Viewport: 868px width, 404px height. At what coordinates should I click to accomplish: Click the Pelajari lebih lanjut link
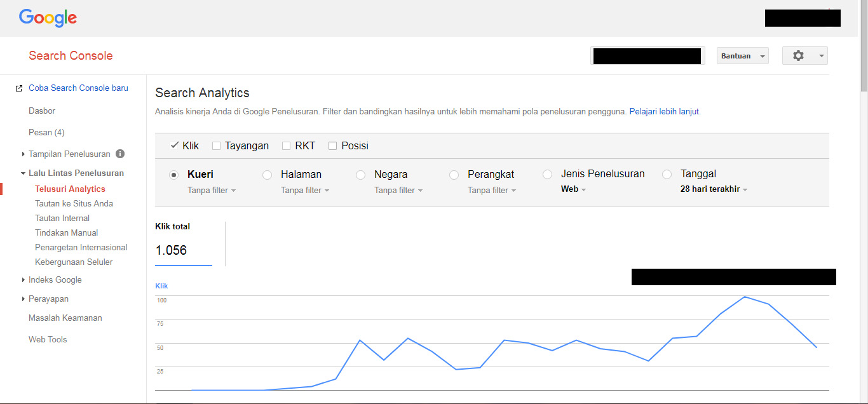(x=664, y=111)
